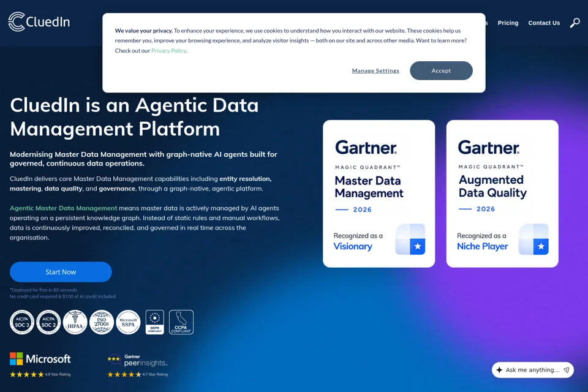Open the Contact Us menu item
The image size is (588, 392).
click(544, 23)
